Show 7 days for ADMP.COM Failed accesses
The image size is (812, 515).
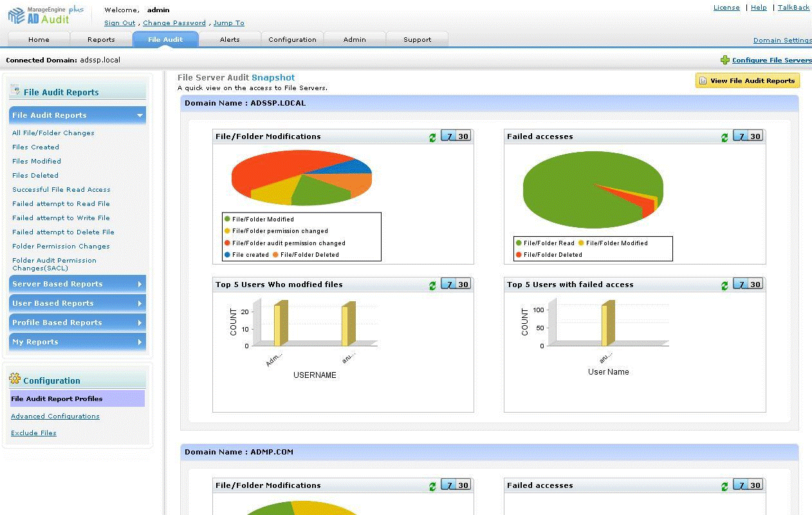pos(741,485)
